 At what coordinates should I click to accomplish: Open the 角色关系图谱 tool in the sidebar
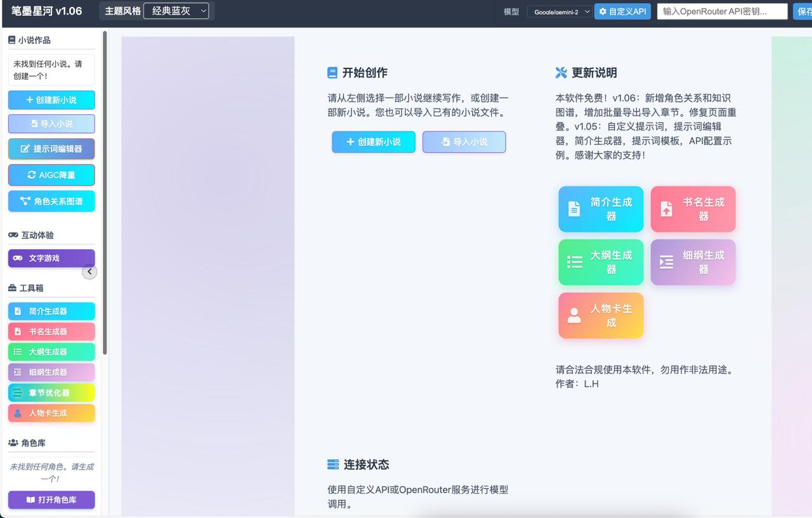click(x=51, y=201)
